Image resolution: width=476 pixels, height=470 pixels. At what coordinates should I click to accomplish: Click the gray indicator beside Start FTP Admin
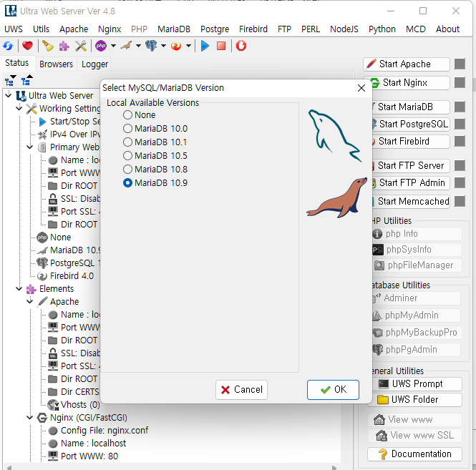click(460, 182)
